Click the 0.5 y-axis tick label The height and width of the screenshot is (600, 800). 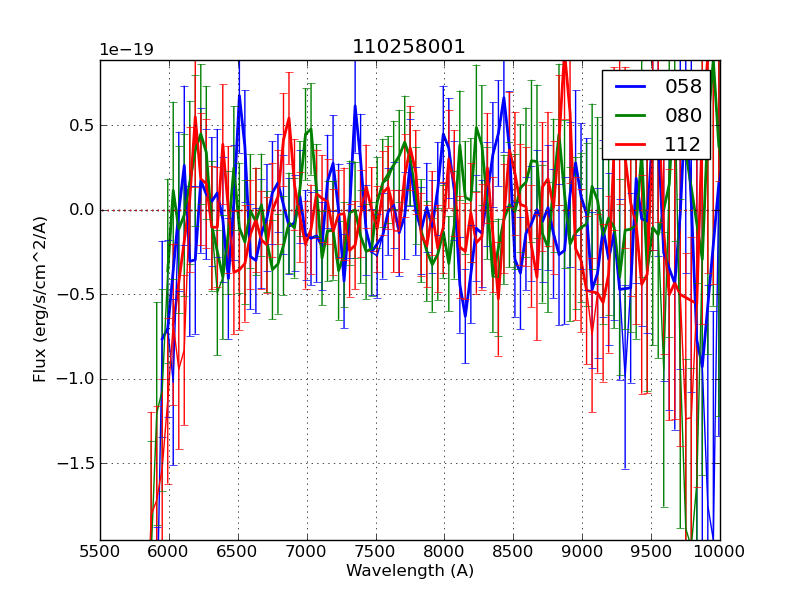pos(80,126)
